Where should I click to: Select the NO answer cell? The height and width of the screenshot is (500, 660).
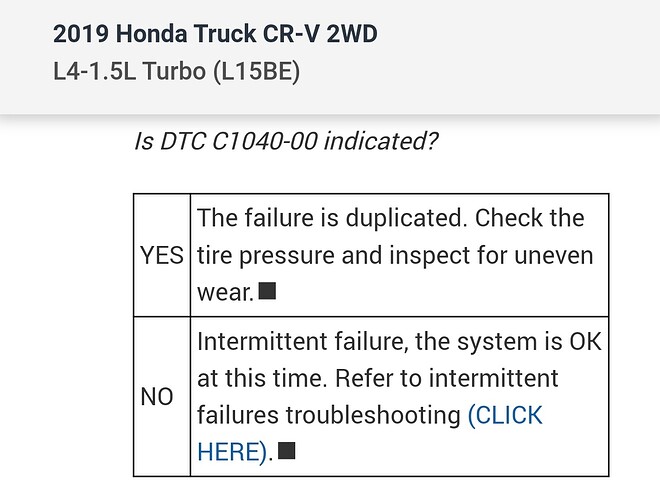(x=157, y=397)
